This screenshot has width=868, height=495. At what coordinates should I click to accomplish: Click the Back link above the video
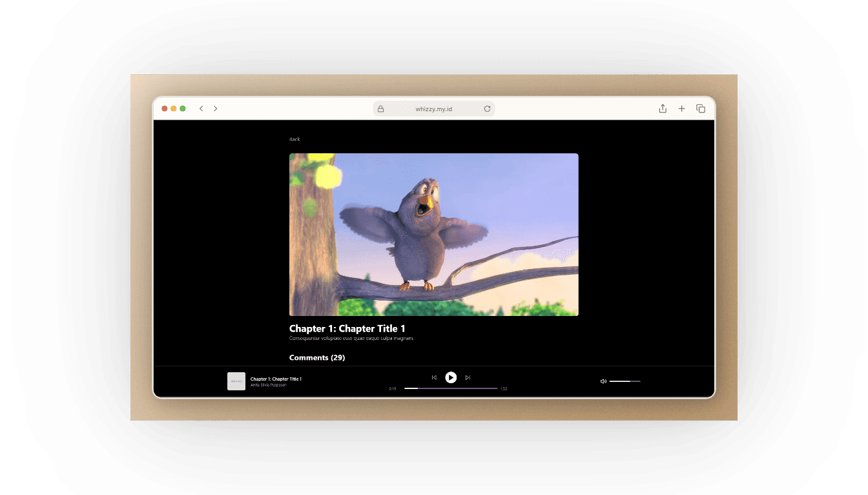click(294, 139)
